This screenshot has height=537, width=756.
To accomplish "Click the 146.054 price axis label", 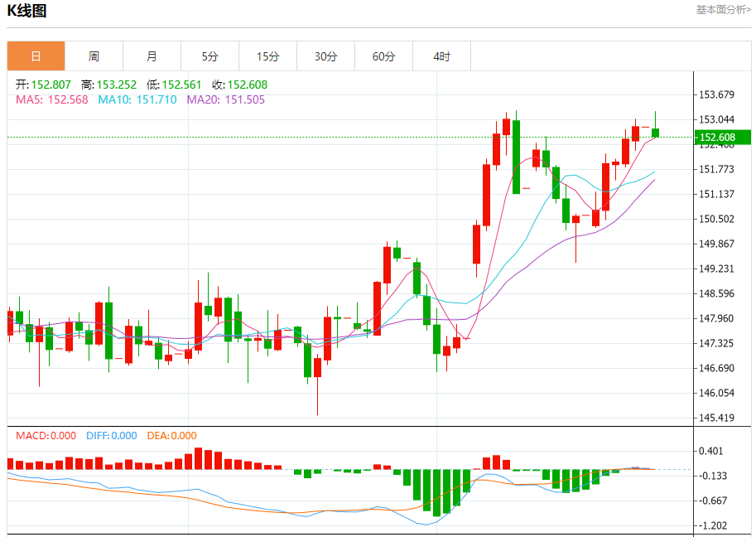I will (716, 393).
